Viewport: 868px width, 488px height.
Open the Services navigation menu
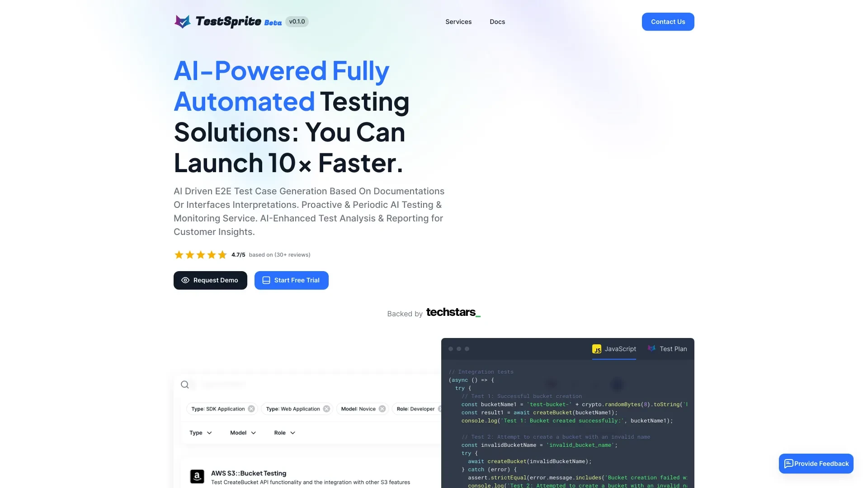pos(458,21)
